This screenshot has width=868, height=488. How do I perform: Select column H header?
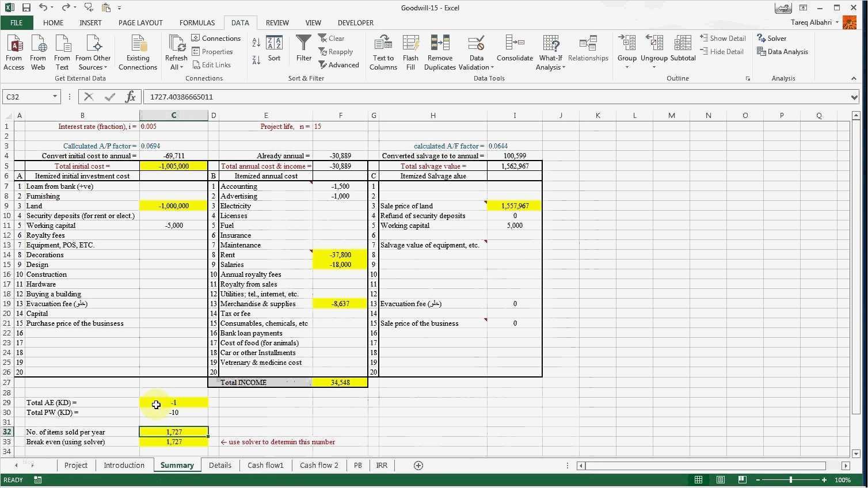[433, 116]
